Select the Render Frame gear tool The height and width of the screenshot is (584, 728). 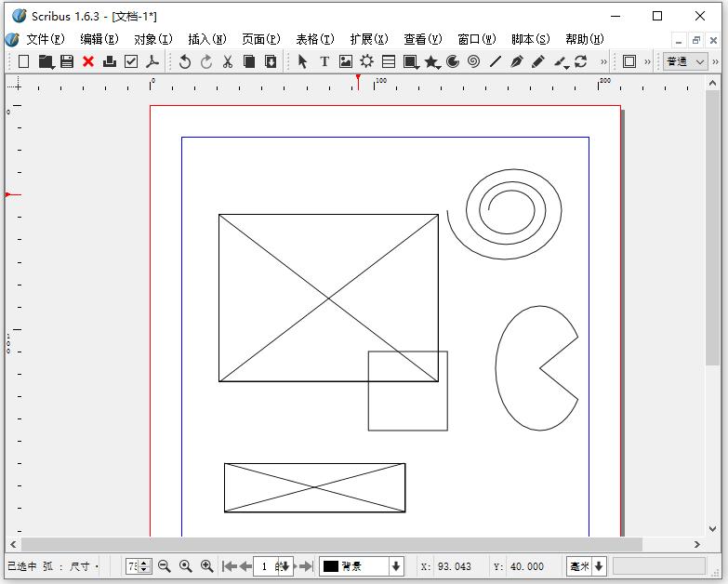pos(367,61)
